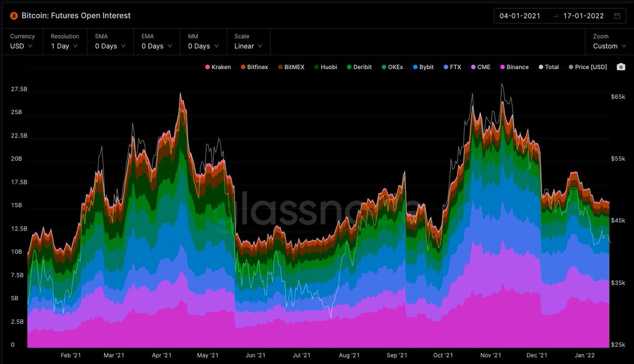634x364 pixels.
Task: Click the camera screenshot icon
Action: 621,67
